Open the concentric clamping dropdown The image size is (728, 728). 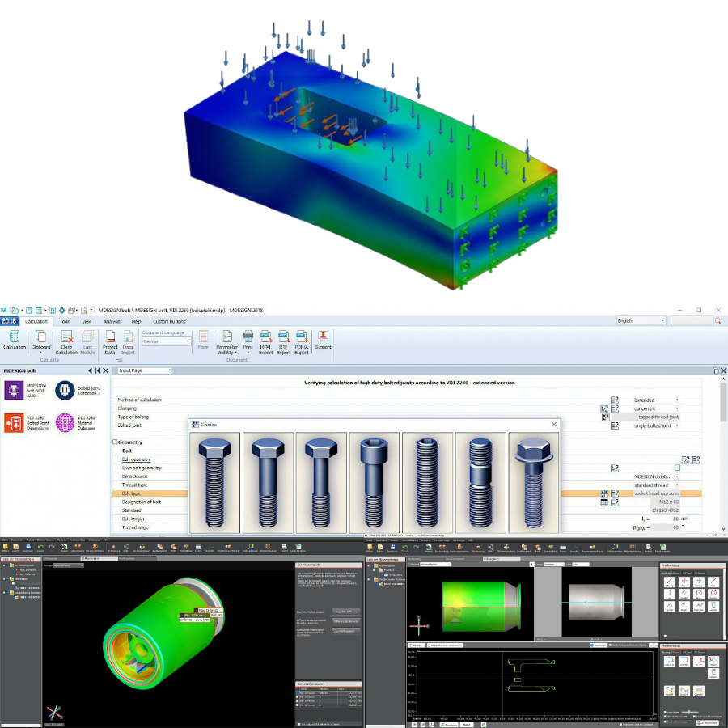click(x=656, y=408)
